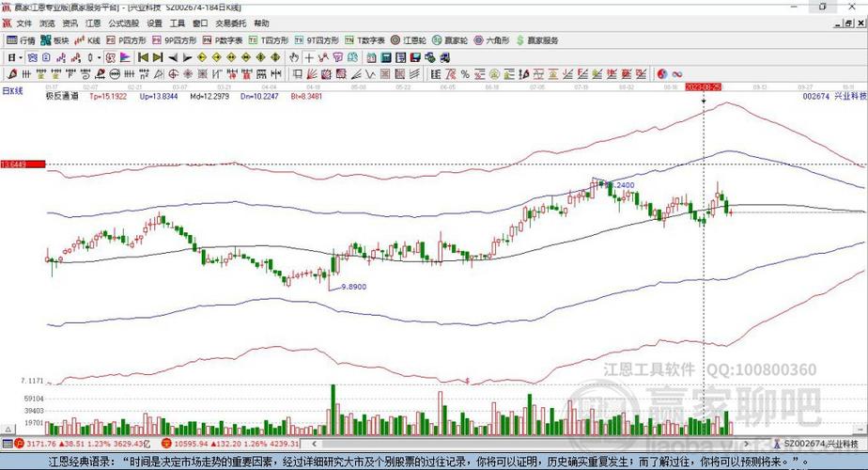868x470 pixels.
Task: Click the 极反通道 indicator name
Action: (61, 96)
